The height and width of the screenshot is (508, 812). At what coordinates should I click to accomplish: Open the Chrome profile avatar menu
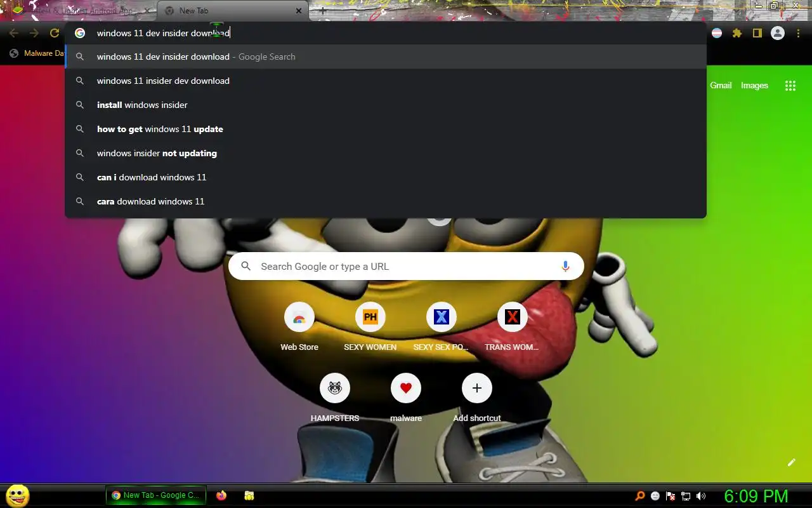click(778, 33)
